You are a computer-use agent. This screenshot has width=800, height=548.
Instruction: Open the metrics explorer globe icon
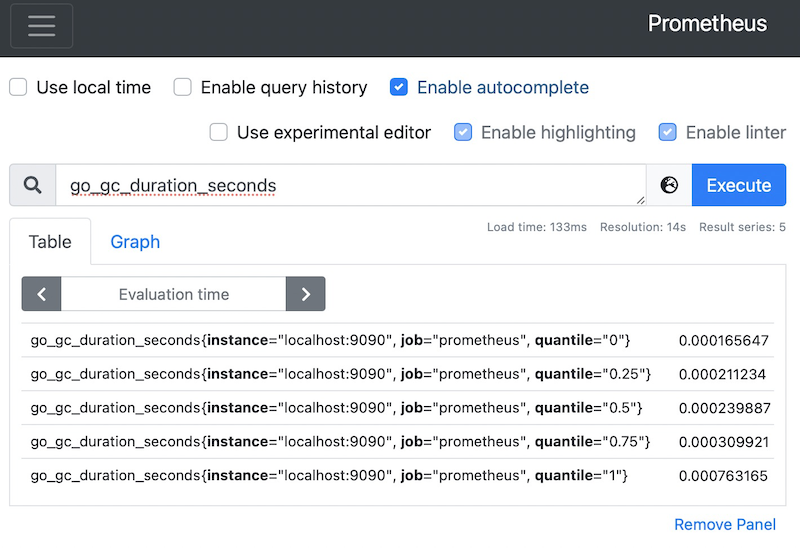point(669,185)
